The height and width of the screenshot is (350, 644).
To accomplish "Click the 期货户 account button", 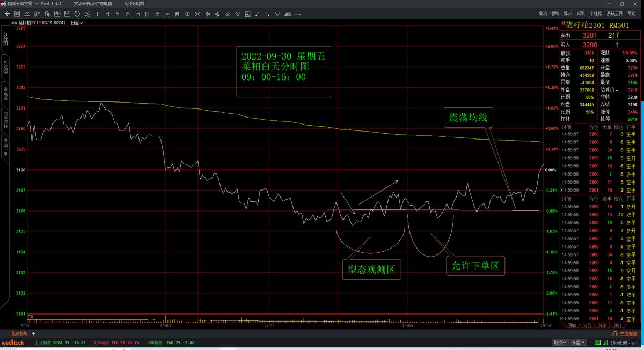I will 560,342.
